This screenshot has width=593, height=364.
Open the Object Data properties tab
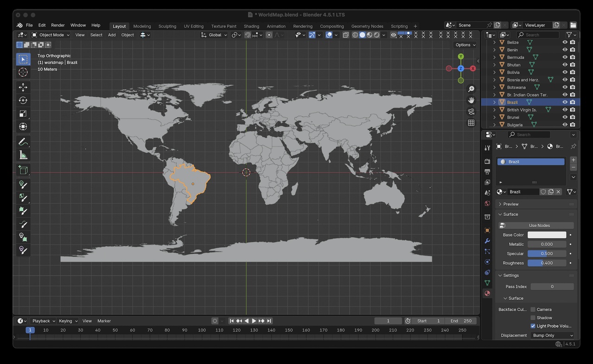click(487, 283)
